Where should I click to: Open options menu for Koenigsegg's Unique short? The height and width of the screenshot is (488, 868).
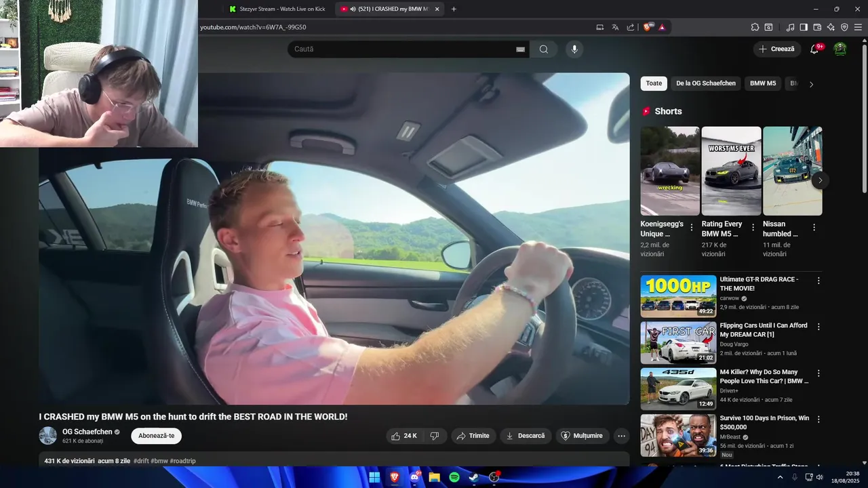click(x=692, y=228)
